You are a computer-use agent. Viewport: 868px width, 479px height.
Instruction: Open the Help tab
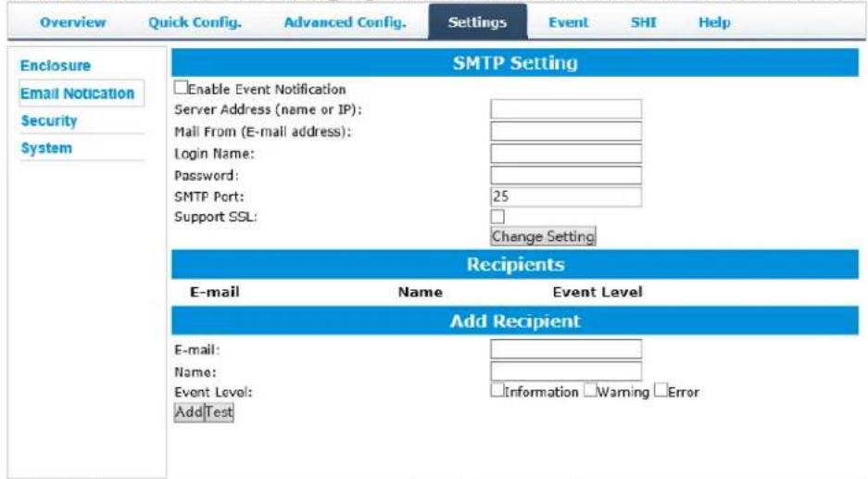point(714,23)
